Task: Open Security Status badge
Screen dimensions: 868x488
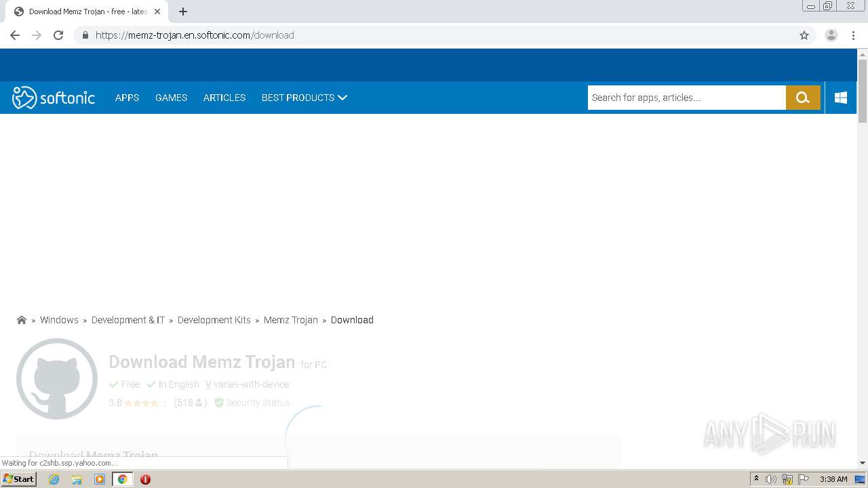Action: (252, 403)
